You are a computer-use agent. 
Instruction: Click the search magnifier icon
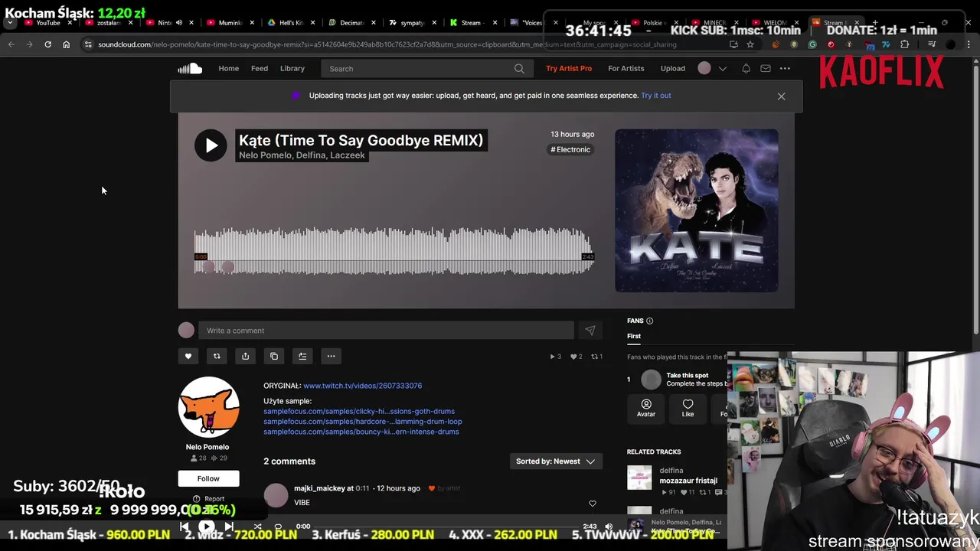coord(519,69)
